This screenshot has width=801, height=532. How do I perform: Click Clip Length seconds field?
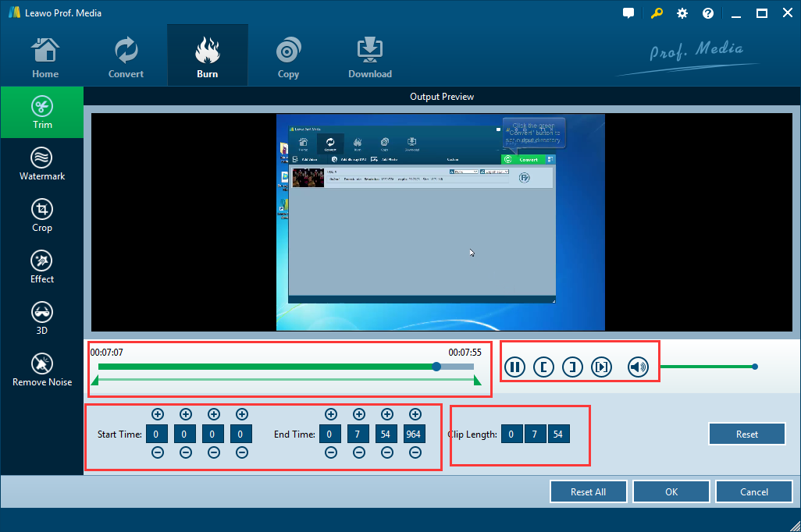(559, 434)
